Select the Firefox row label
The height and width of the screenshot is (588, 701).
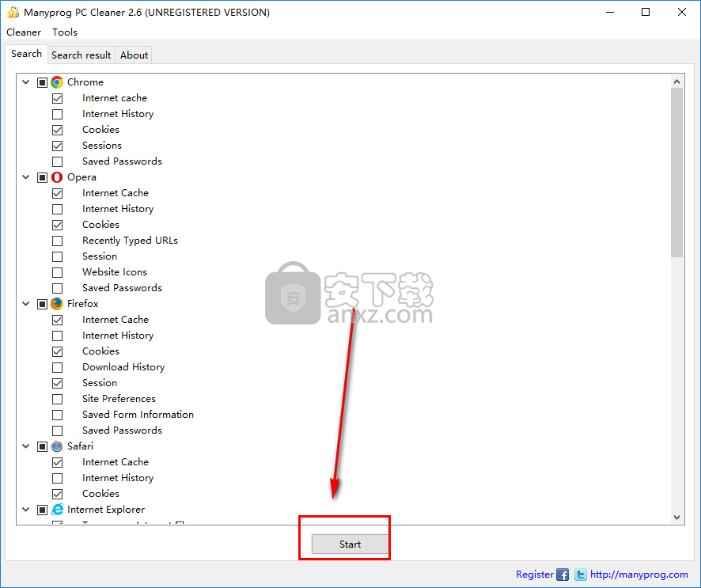tap(83, 304)
